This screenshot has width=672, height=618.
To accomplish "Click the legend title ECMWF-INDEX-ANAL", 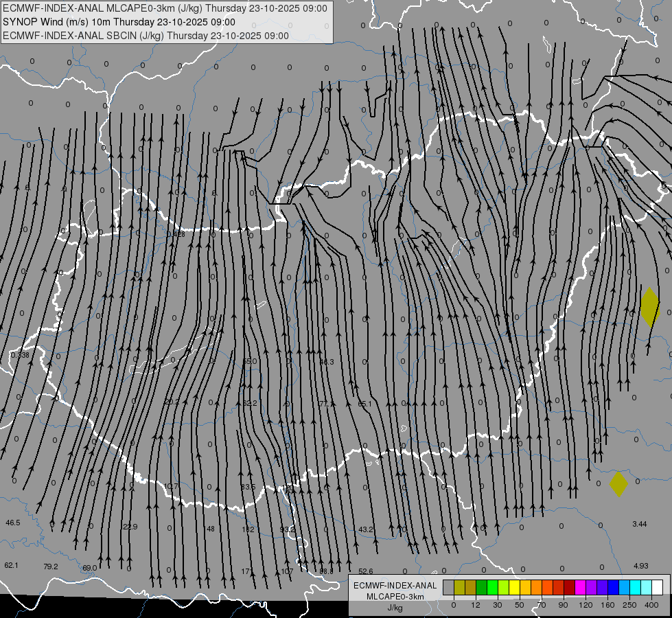I will point(395,586).
